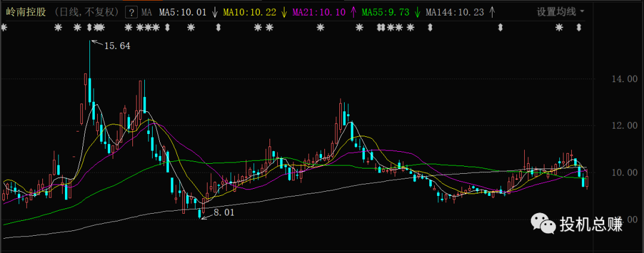Click the yellow down arrow after MA10
Image resolution: width=644 pixels, height=253 pixels.
pos(284,11)
